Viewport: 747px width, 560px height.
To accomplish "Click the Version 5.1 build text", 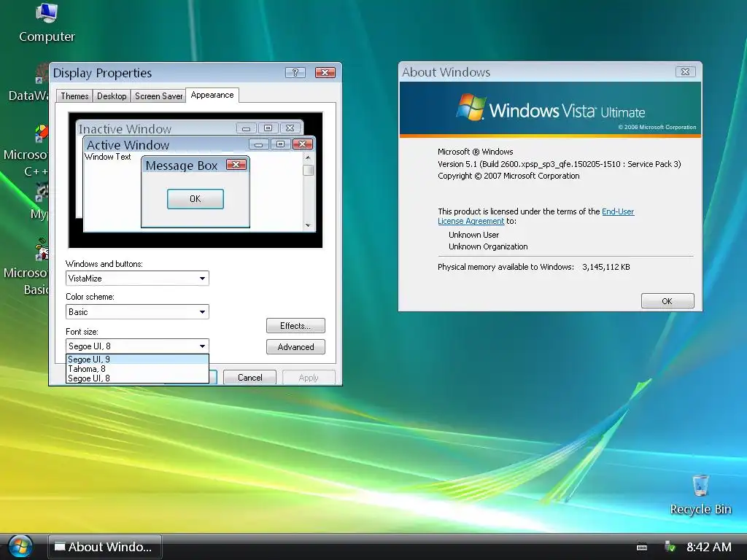I will pos(560,164).
